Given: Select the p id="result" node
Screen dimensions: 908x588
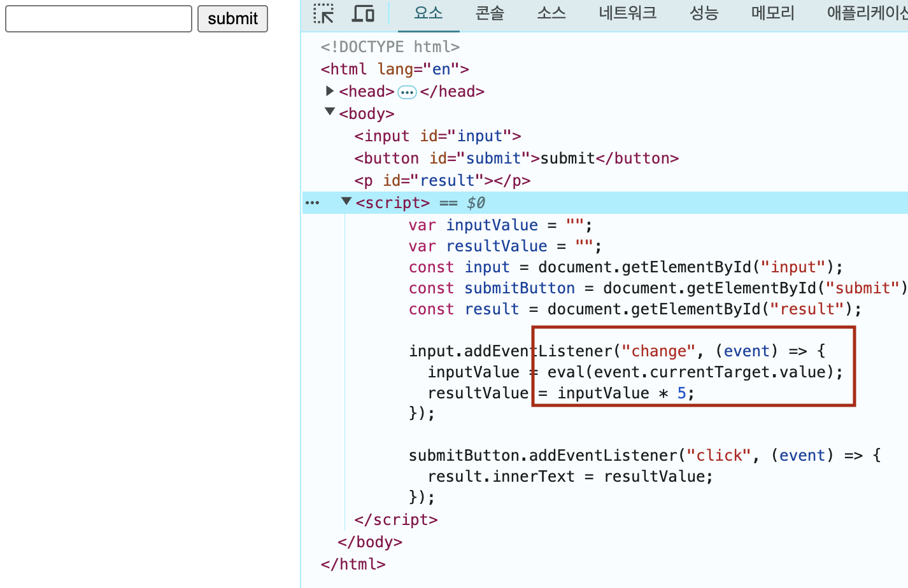Looking at the screenshot, I should 442,181.
